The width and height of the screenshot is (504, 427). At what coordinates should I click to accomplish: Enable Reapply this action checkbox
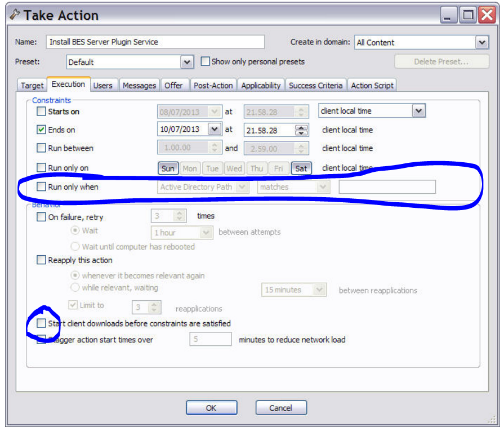click(x=41, y=260)
